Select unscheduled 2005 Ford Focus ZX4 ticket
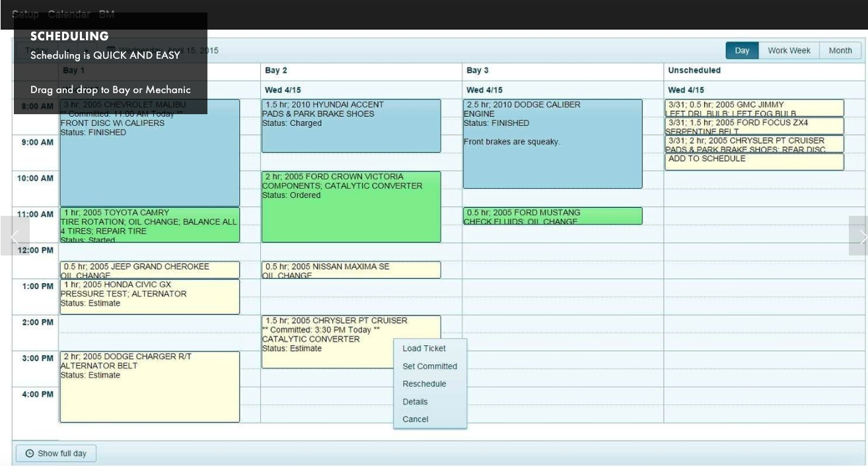The width and height of the screenshot is (868, 466). pos(754,126)
